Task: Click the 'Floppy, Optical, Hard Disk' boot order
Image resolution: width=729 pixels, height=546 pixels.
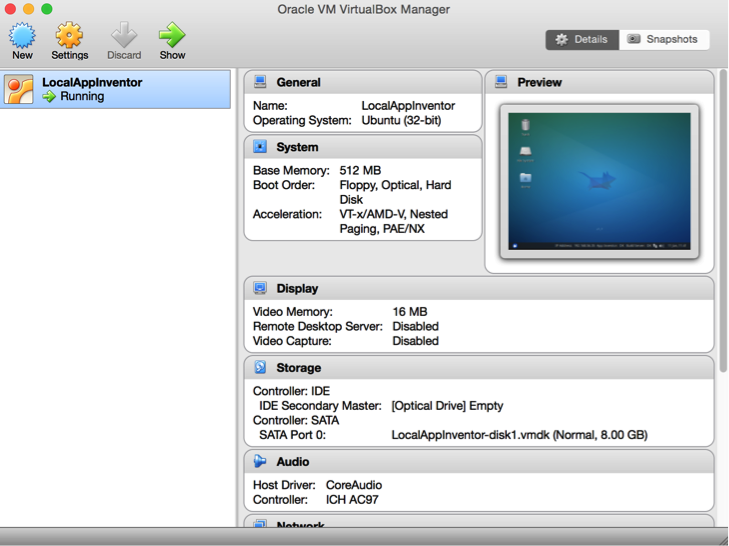Action: click(x=395, y=192)
